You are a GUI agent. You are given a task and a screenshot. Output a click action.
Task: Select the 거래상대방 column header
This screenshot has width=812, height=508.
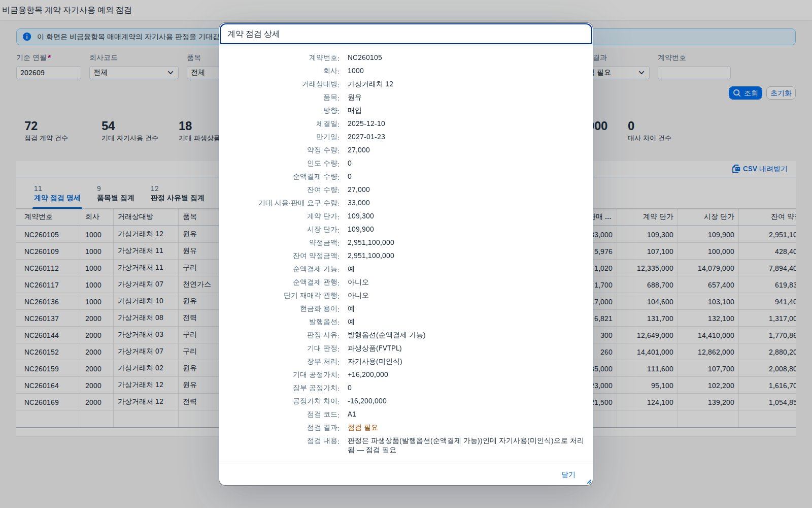(146, 217)
